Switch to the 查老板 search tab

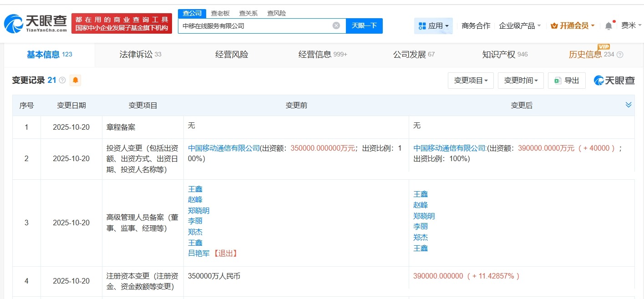click(221, 13)
